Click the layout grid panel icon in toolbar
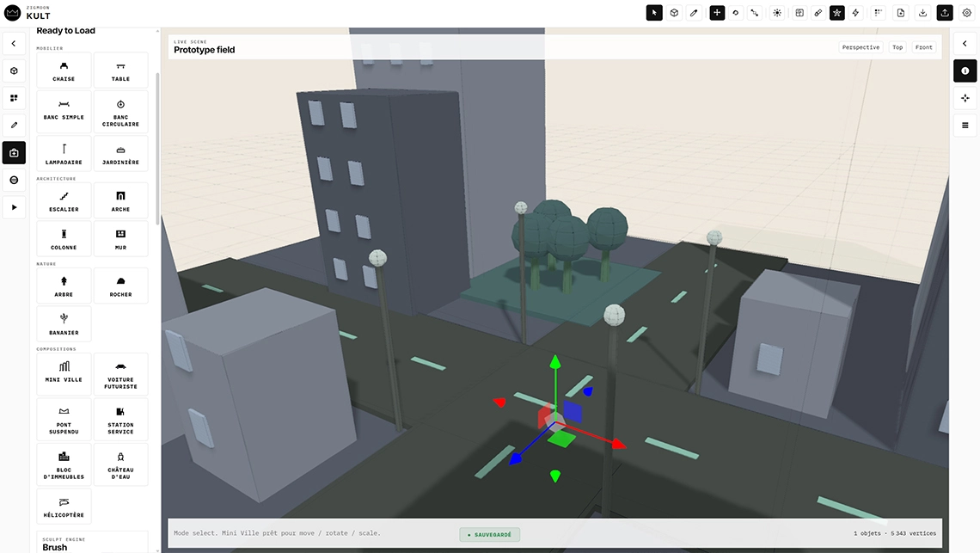This screenshot has height=553, width=980. click(x=799, y=13)
